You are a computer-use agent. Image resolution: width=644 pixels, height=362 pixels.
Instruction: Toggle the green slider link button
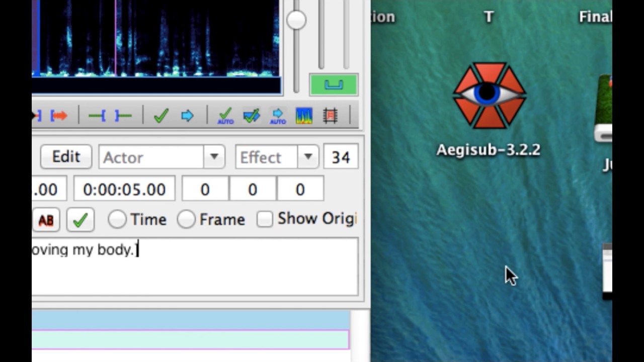pyautogui.click(x=334, y=84)
